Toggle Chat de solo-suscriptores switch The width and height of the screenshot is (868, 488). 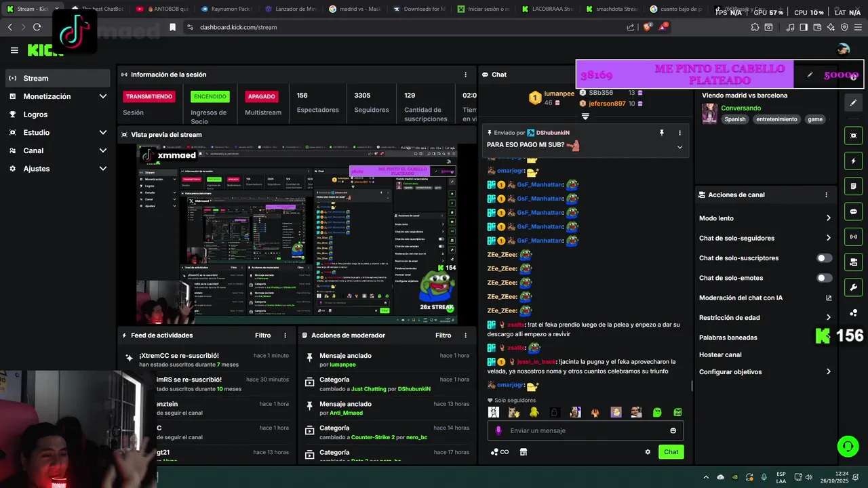(x=824, y=258)
